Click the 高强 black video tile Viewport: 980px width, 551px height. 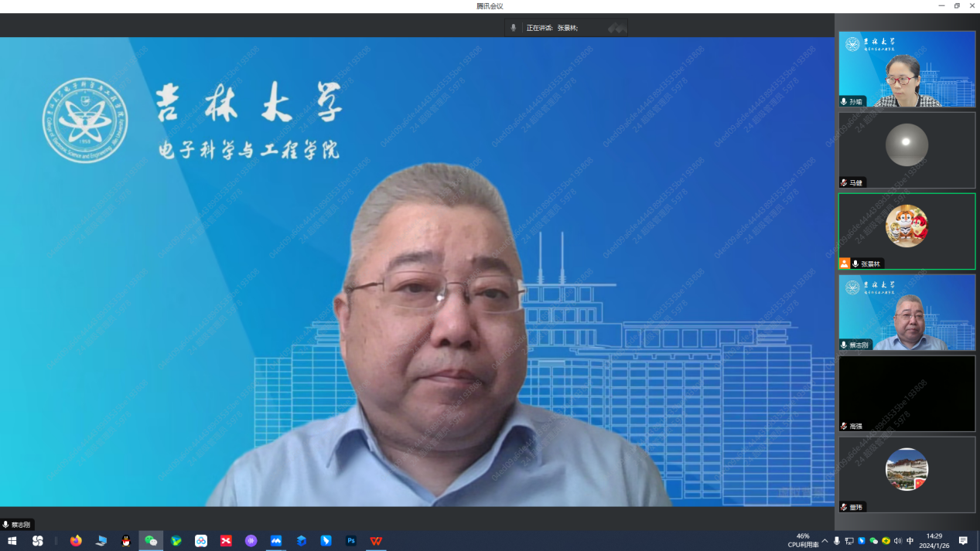[x=907, y=393]
